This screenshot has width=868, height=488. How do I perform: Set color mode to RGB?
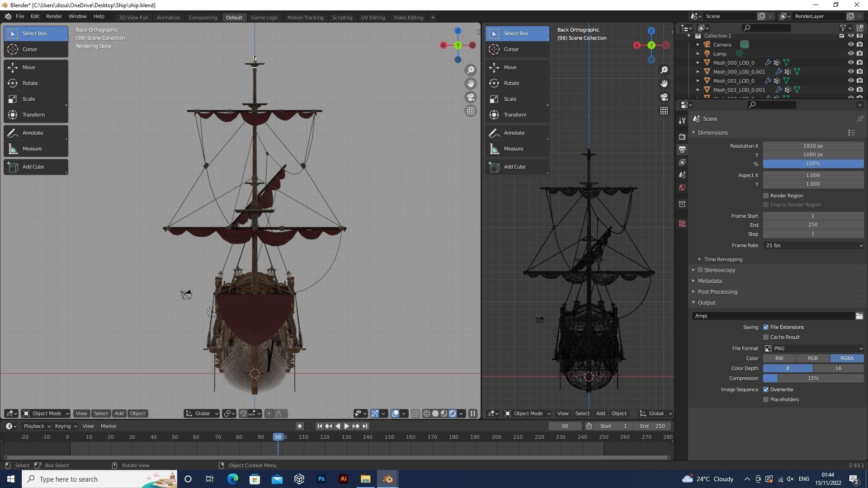(x=813, y=358)
